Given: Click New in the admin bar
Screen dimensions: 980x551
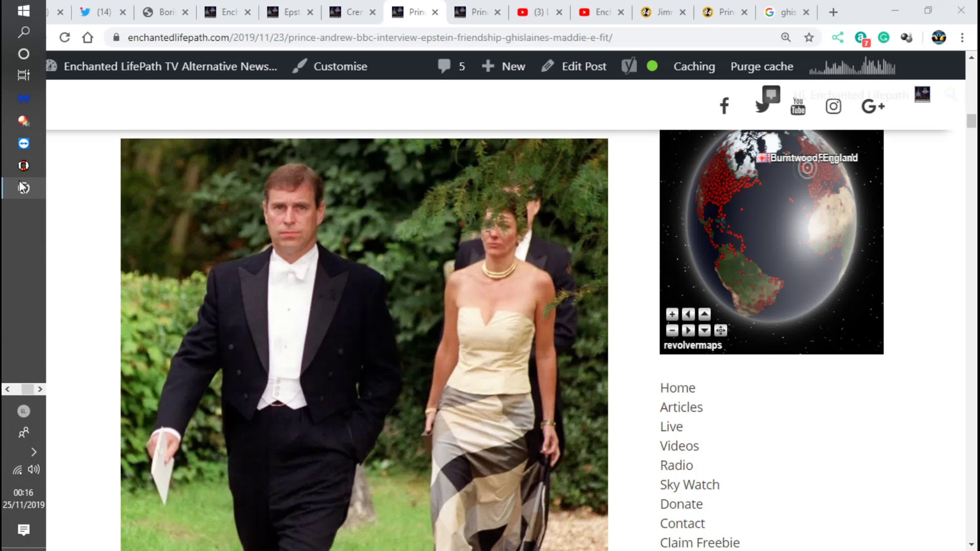Looking at the screenshot, I should [503, 66].
